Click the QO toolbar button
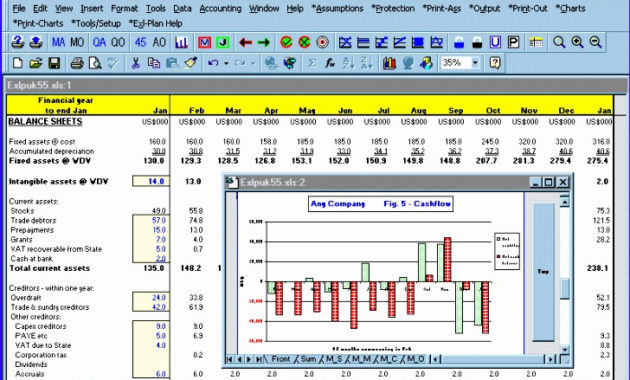This screenshot has height=380, width=630. point(118,42)
